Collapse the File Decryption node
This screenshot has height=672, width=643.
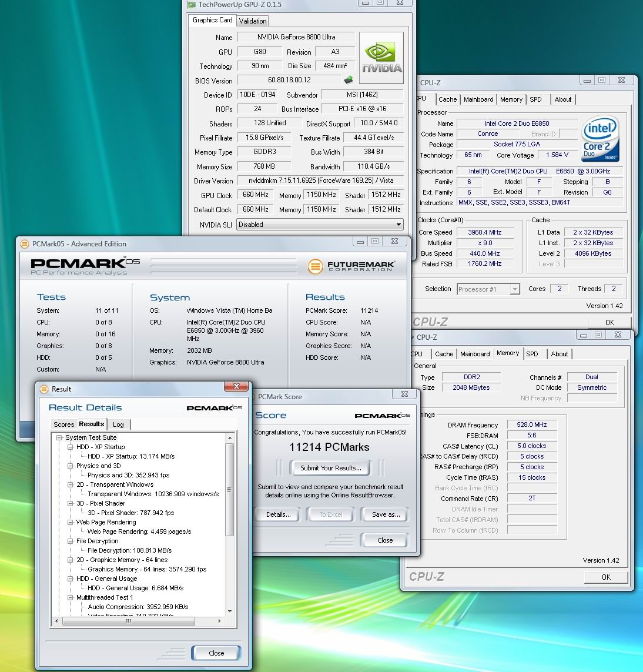tap(71, 541)
